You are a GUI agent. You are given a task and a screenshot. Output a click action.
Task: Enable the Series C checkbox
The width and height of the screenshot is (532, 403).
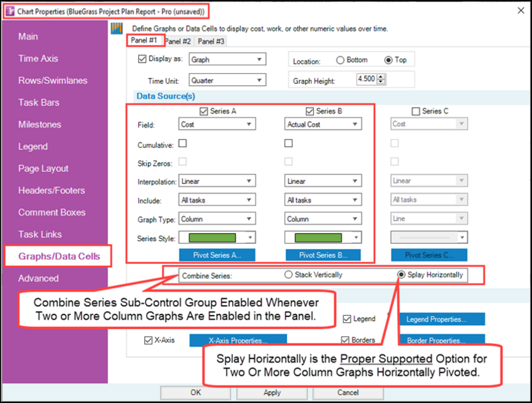tap(416, 111)
